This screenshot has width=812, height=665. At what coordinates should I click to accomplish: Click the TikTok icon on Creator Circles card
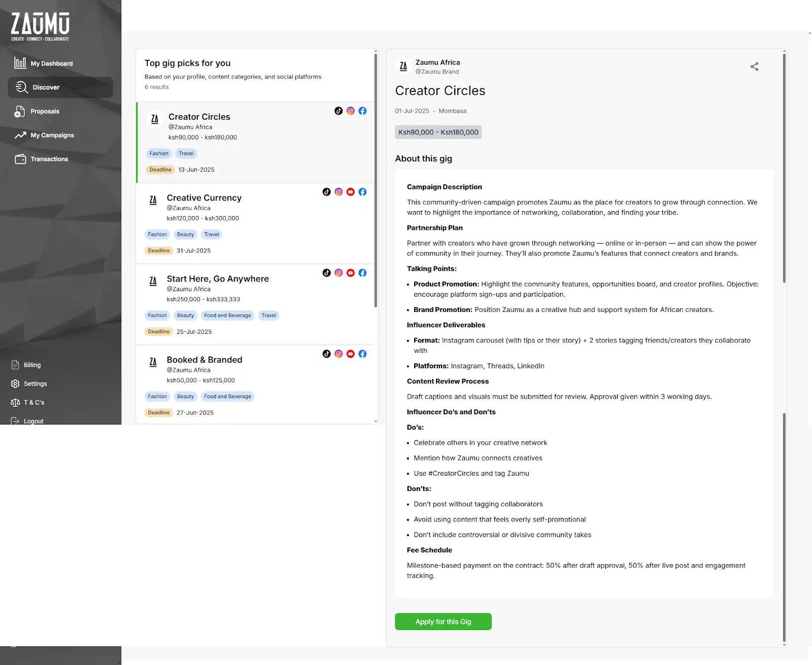tap(339, 111)
